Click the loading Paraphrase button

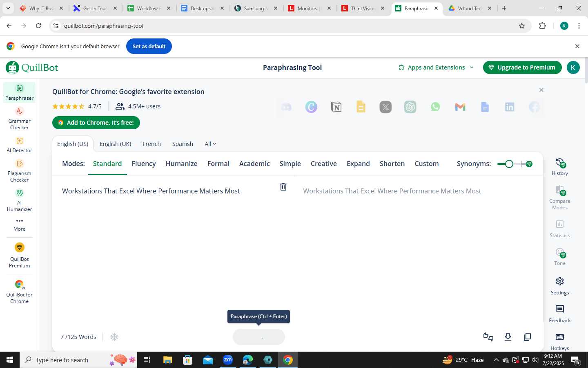point(259,337)
